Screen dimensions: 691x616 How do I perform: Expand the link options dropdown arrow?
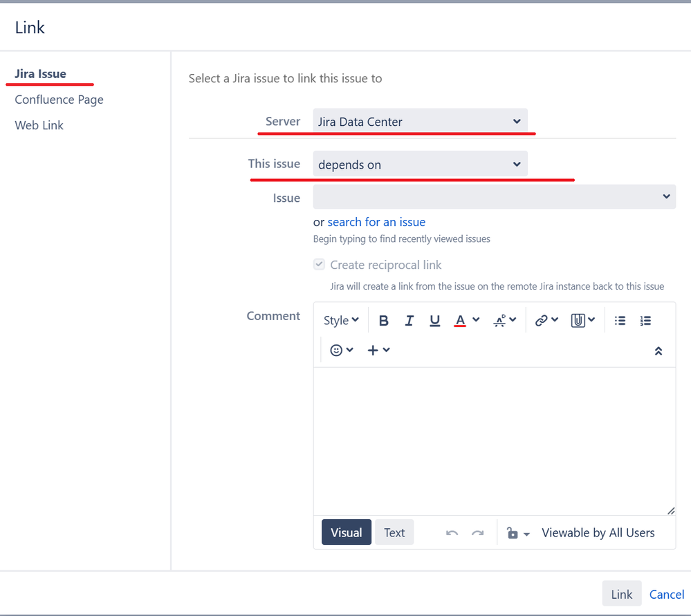tap(555, 319)
